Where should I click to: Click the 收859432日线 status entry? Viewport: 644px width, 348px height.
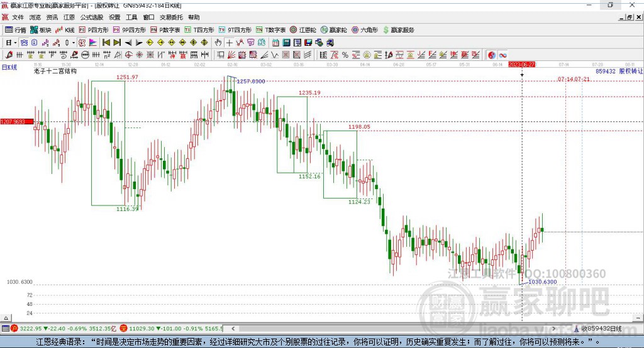tap(598, 329)
